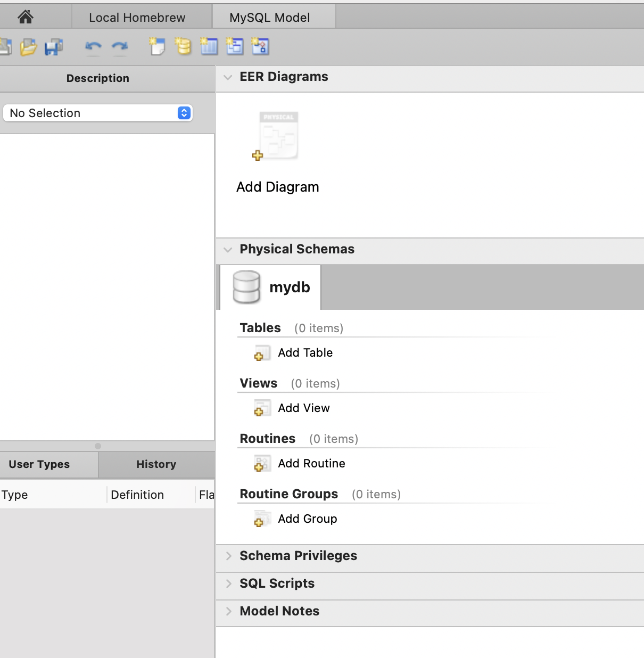Click the Home icon tab
The width and height of the screenshot is (644, 658).
[25, 18]
